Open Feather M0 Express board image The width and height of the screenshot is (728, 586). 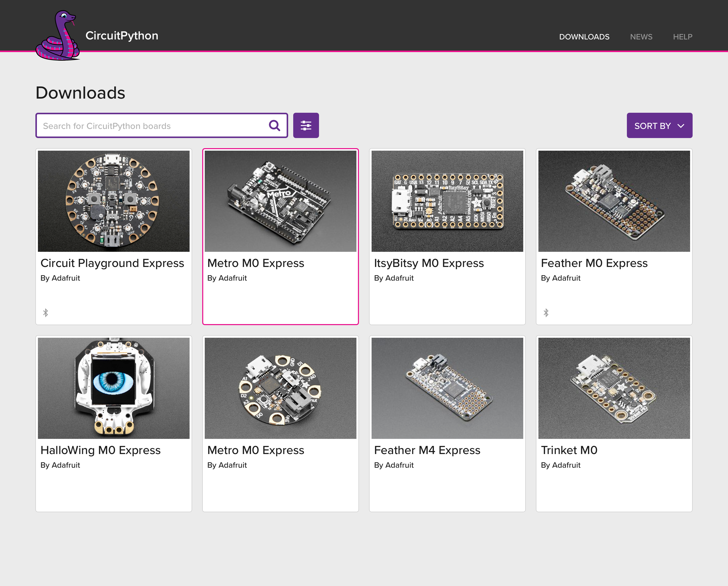click(614, 201)
